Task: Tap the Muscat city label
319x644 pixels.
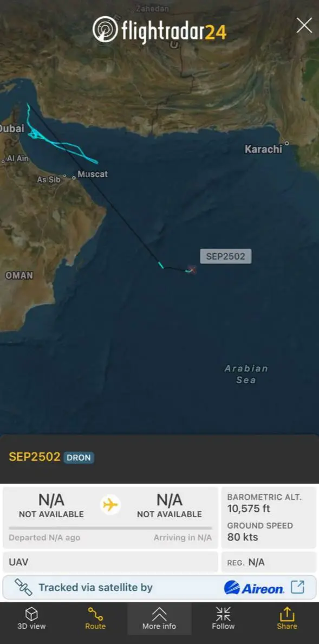Action: pyautogui.click(x=93, y=174)
